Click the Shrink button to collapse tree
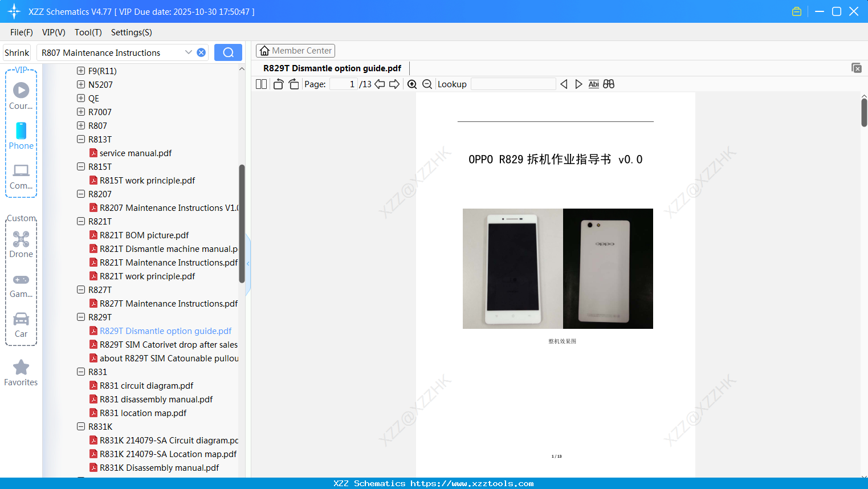 (x=17, y=52)
